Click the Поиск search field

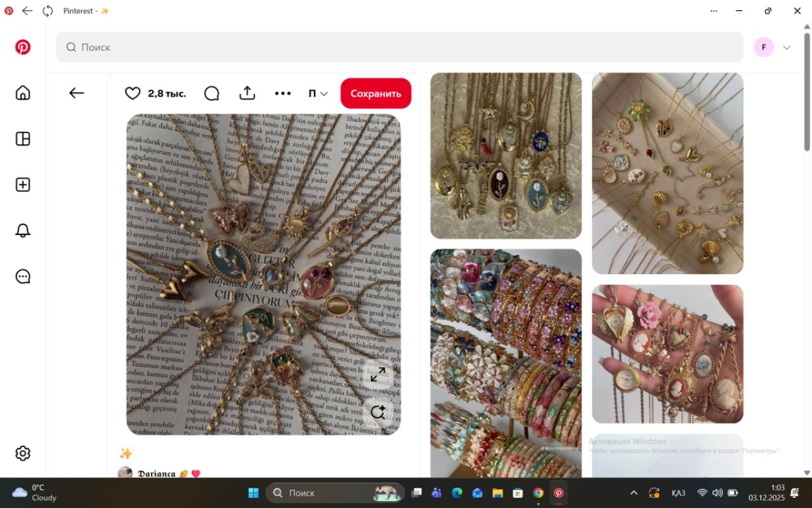(400, 48)
